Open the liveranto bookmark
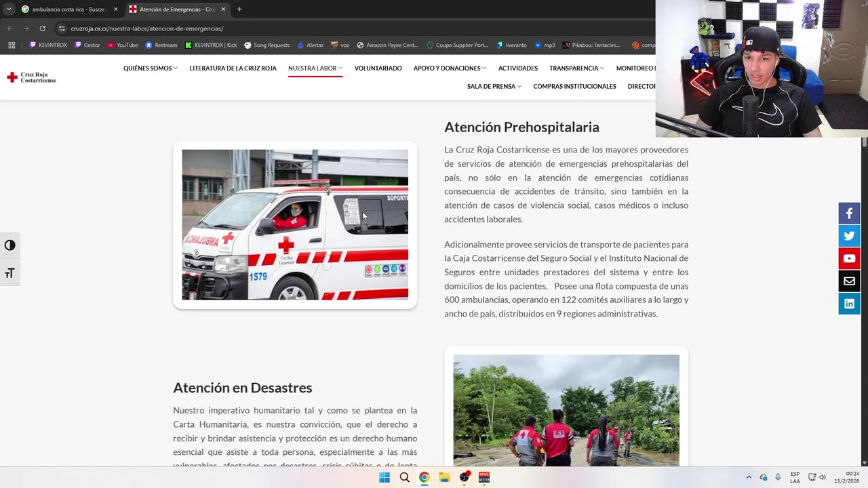Screen dimensions: 868x488 click(x=511, y=45)
